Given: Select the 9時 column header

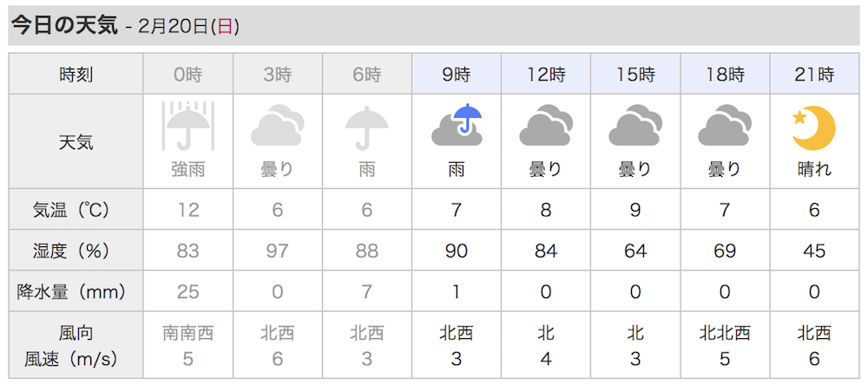Looking at the screenshot, I should point(457,74).
